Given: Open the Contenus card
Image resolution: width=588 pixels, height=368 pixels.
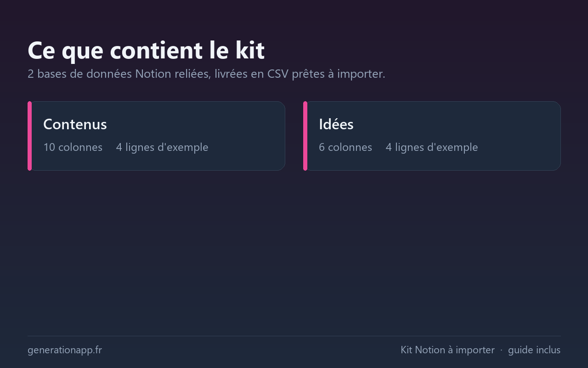Looking at the screenshot, I should (x=156, y=136).
